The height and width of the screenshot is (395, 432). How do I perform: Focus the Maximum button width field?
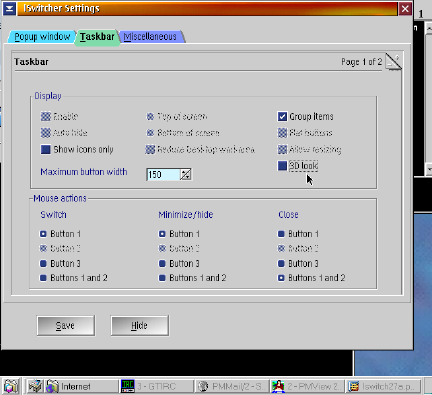pyautogui.click(x=163, y=174)
